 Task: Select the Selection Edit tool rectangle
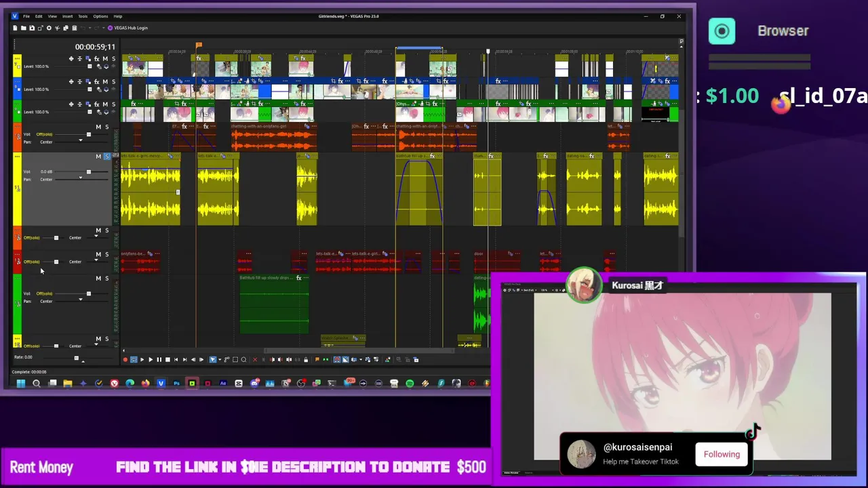pyautogui.click(x=235, y=359)
